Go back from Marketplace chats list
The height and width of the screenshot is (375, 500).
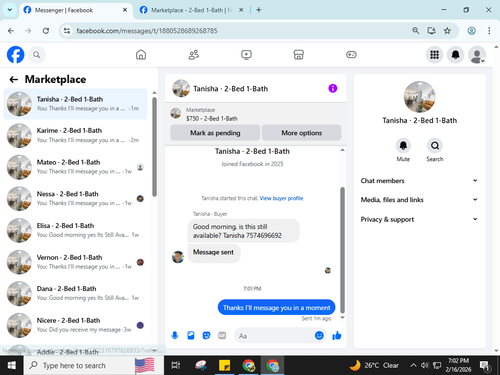(14, 79)
